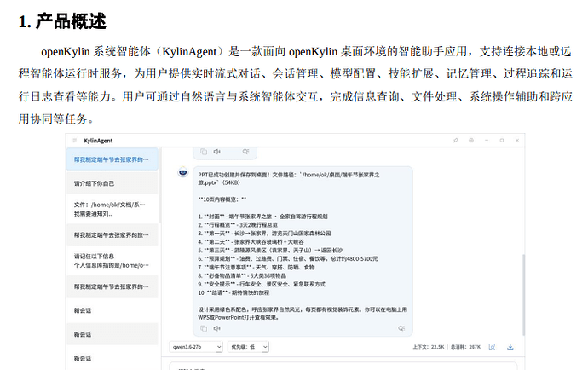Image resolution: width=588 pixels, height=370 pixels.
Task: Toggle the sidebar menu icon beside KylinAgent
Action: [x=75, y=141]
